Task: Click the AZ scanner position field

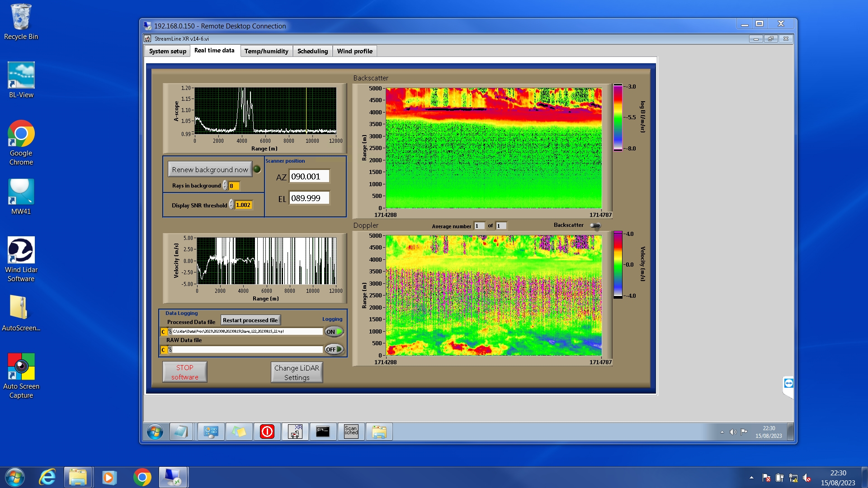Action: [x=309, y=177]
